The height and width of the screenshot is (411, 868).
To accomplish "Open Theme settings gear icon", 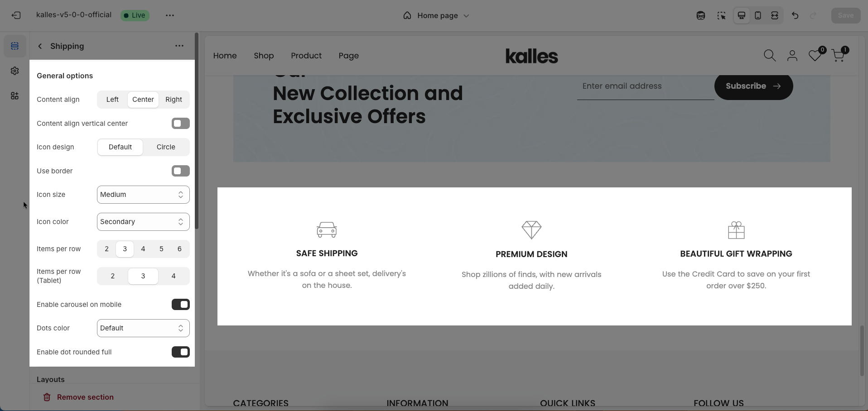I will click(15, 71).
